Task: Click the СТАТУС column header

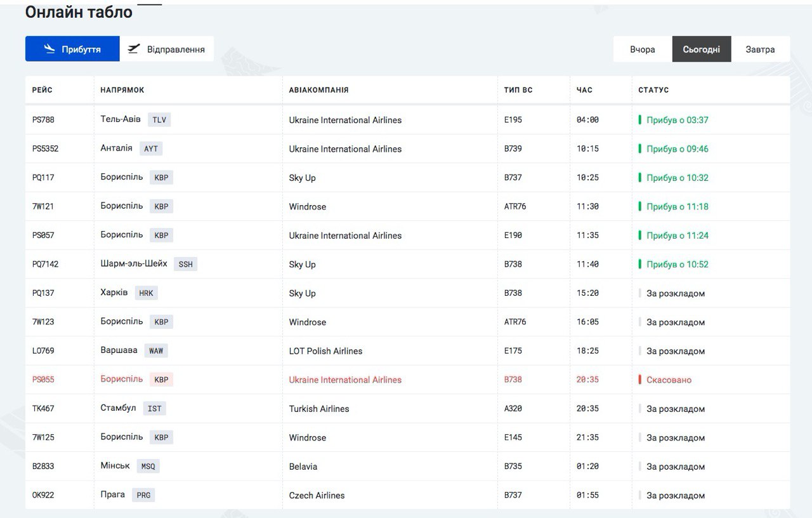Action: (653, 90)
